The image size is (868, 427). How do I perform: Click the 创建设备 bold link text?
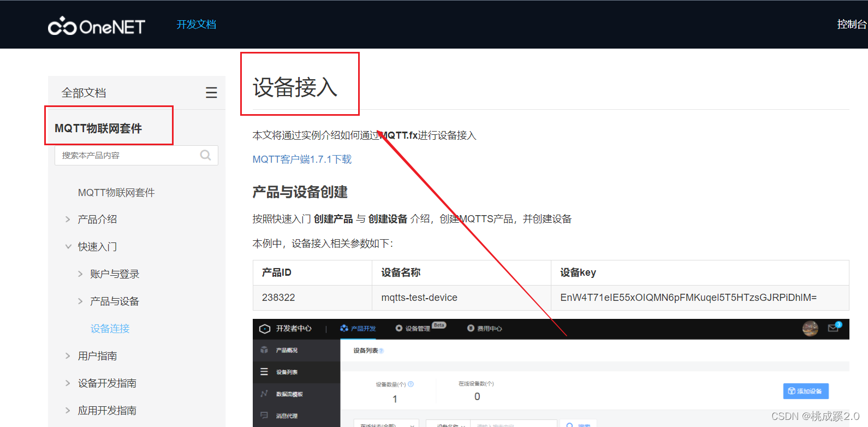388,219
